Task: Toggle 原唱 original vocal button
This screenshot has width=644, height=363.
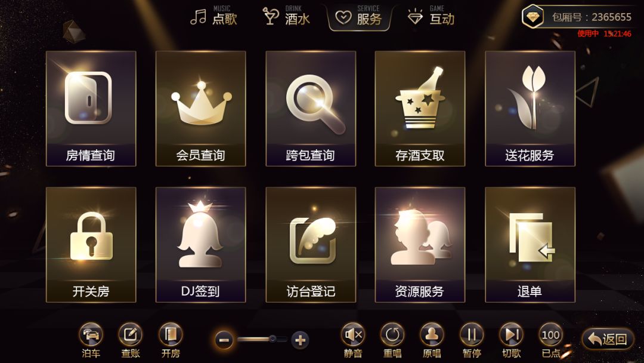Action: pos(432,340)
